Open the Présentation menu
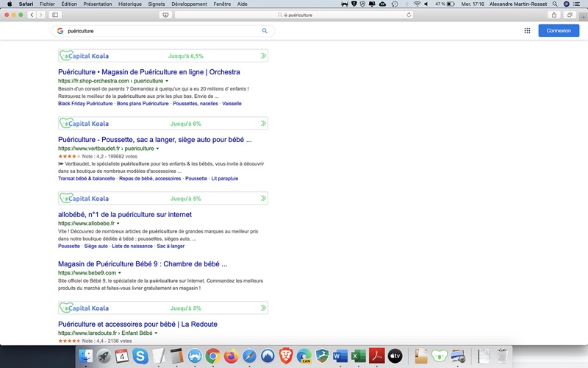This screenshot has height=368, width=588. (x=98, y=4)
